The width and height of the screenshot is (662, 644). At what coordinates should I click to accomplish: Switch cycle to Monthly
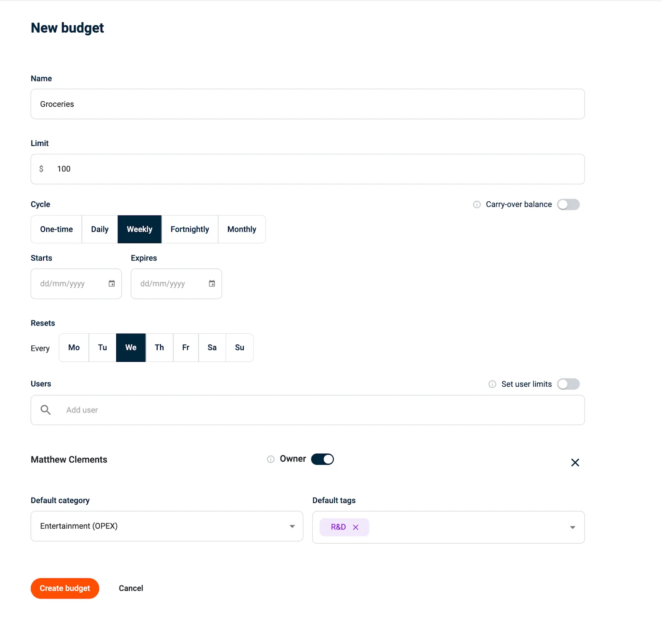(x=242, y=229)
